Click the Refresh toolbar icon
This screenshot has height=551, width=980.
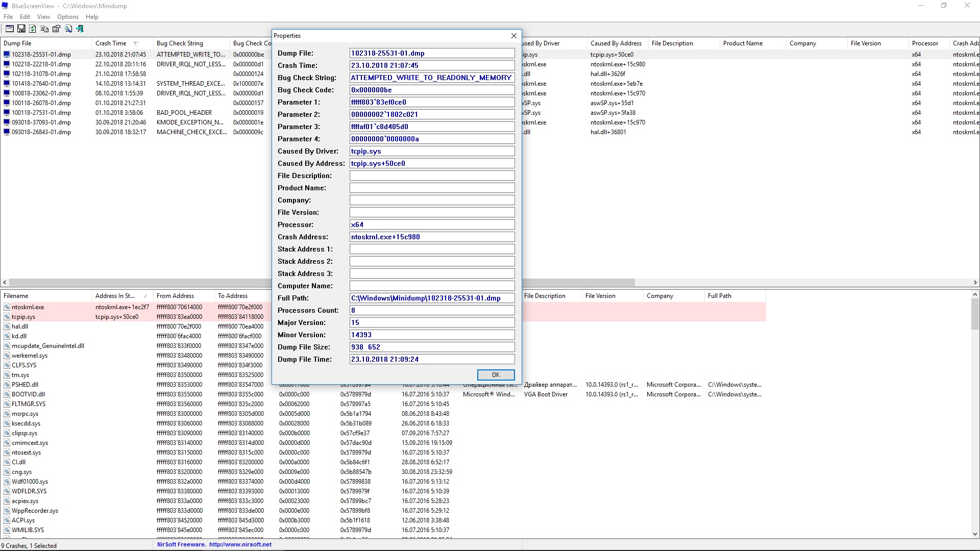[x=33, y=29]
